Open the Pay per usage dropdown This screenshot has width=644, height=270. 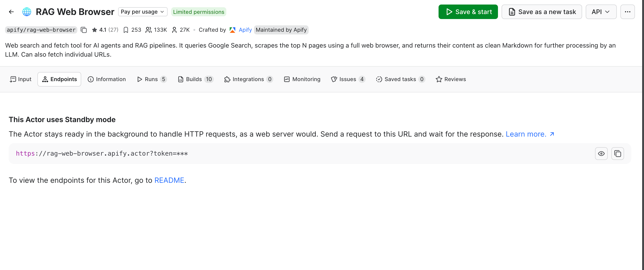click(x=142, y=12)
